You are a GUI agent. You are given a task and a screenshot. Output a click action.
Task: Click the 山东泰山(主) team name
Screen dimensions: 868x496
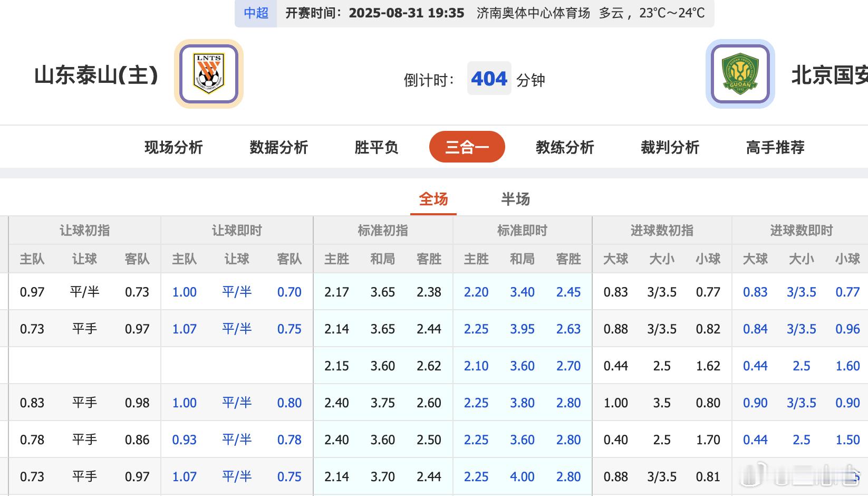pyautogui.click(x=96, y=75)
